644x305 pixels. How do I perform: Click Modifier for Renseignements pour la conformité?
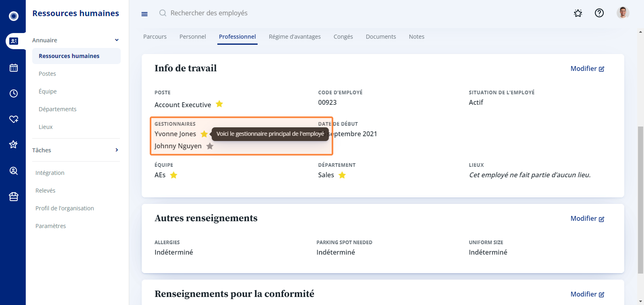(x=587, y=294)
